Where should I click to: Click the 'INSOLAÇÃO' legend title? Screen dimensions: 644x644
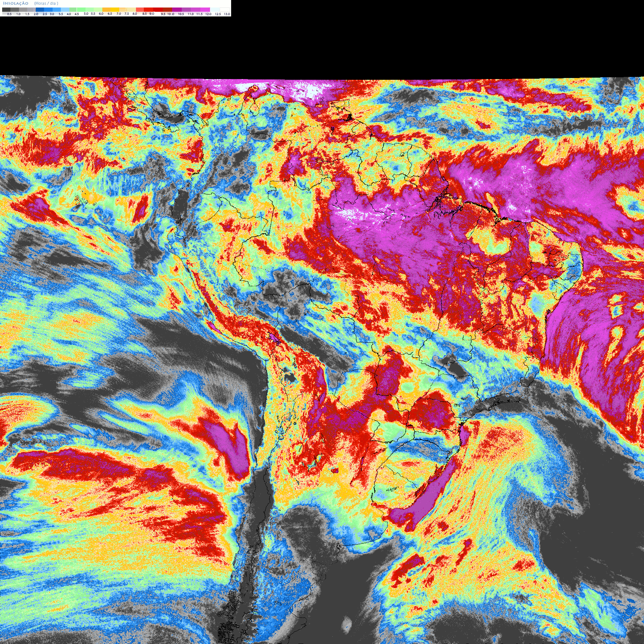click(x=16, y=3)
